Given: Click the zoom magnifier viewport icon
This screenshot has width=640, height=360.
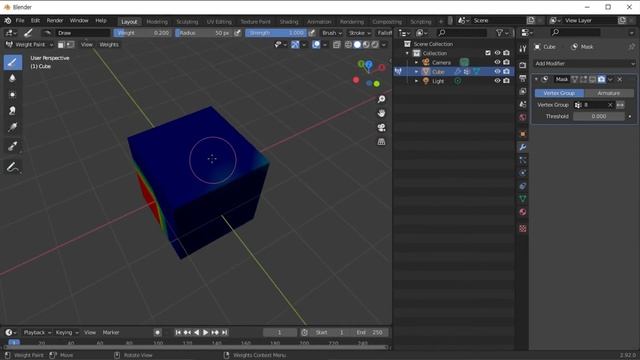Looking at the screenshot, I should coord(381,99).
